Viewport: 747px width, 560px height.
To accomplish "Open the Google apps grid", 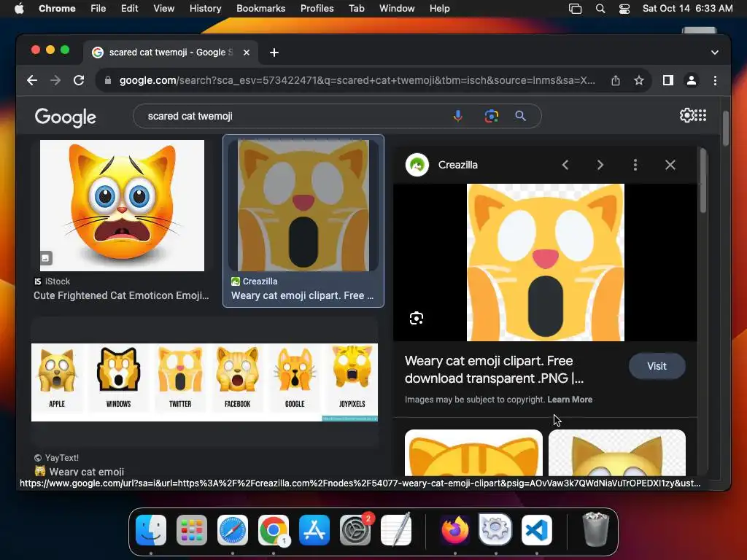I will pyautogui.click(x=700, y=115).
